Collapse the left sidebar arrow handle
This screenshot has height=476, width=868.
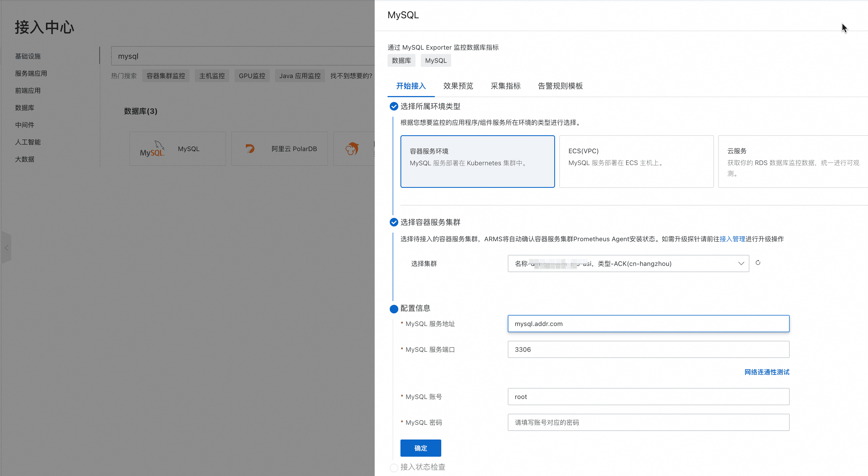(6, 248)
